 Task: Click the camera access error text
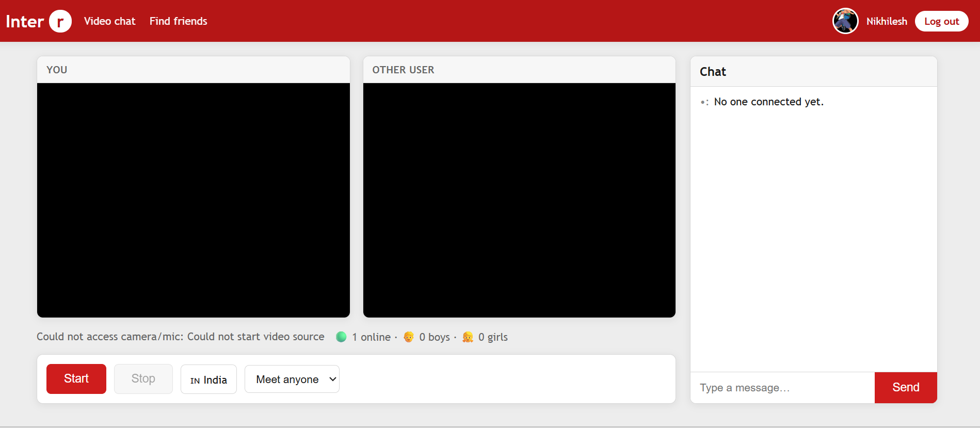pos(181,337)
